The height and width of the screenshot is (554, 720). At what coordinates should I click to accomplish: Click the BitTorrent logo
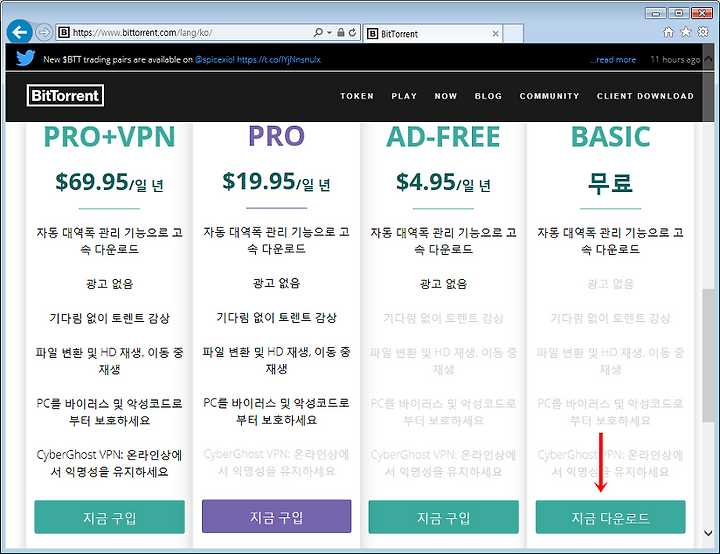tap(65, 95)
